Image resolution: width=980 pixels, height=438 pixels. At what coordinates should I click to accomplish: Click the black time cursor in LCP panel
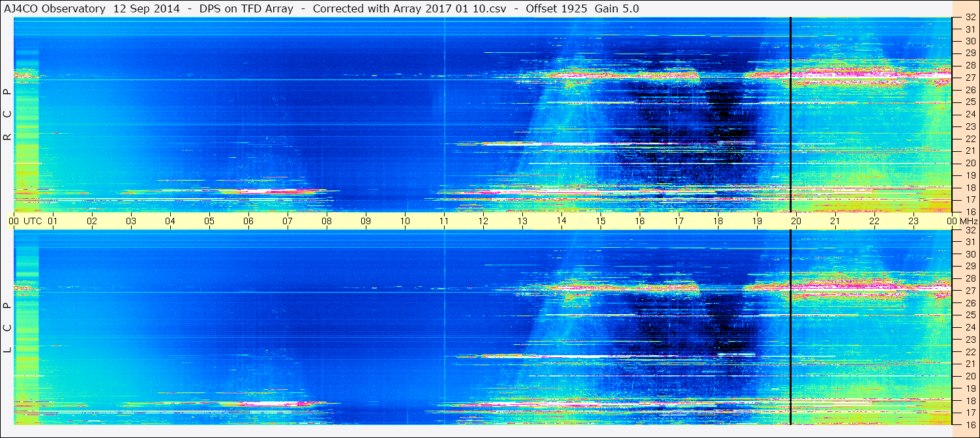(790, 327)
